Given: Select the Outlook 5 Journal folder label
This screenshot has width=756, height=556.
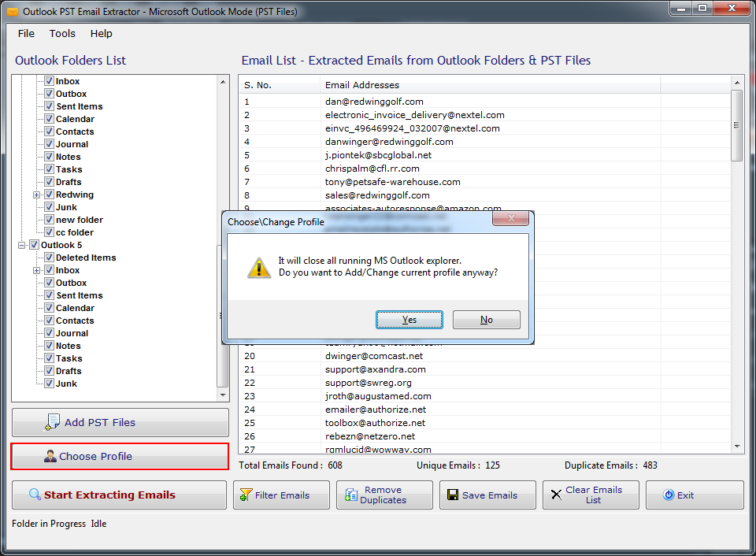Looking at the screenshot, I should [72, 332].
